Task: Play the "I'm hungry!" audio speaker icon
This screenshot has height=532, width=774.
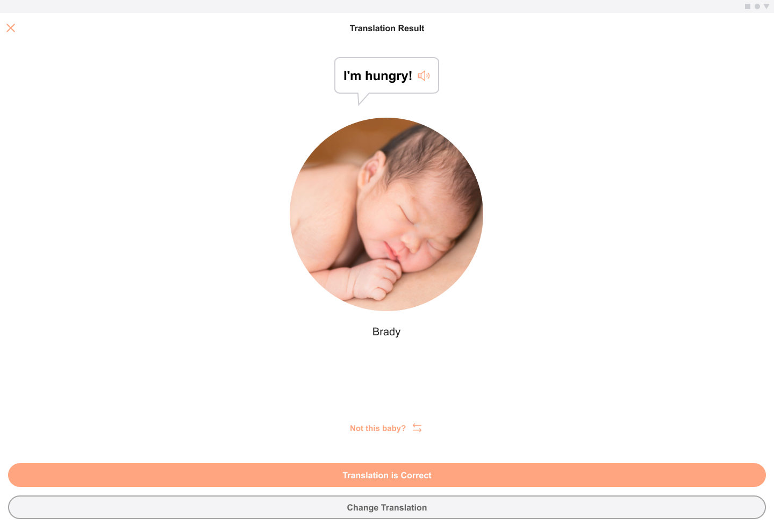Action: tap(424, 76)
